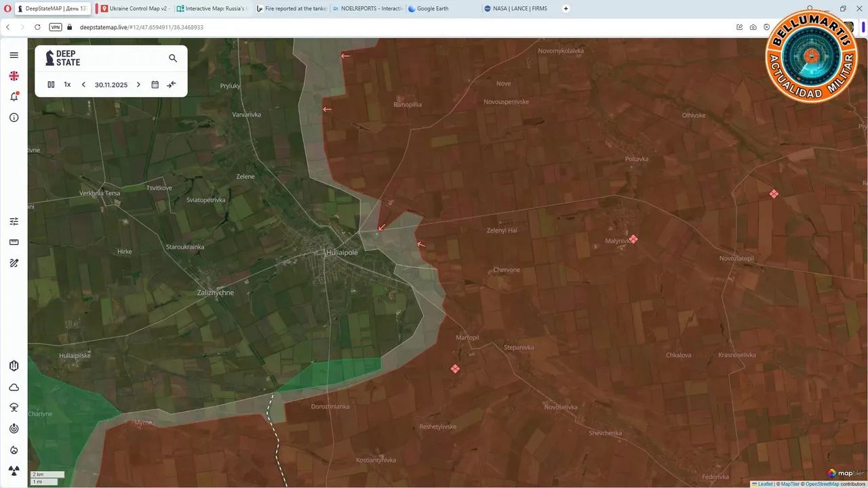Viewport: 868px width, 488px height.
Task: Open the DeepState search magnifier
Action: 173,58
